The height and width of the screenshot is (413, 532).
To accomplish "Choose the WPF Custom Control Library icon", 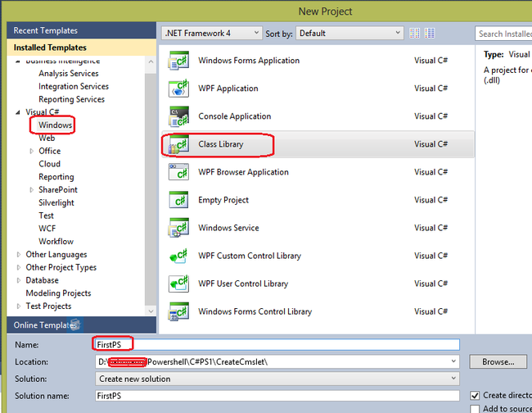I will tap(178, 256).
